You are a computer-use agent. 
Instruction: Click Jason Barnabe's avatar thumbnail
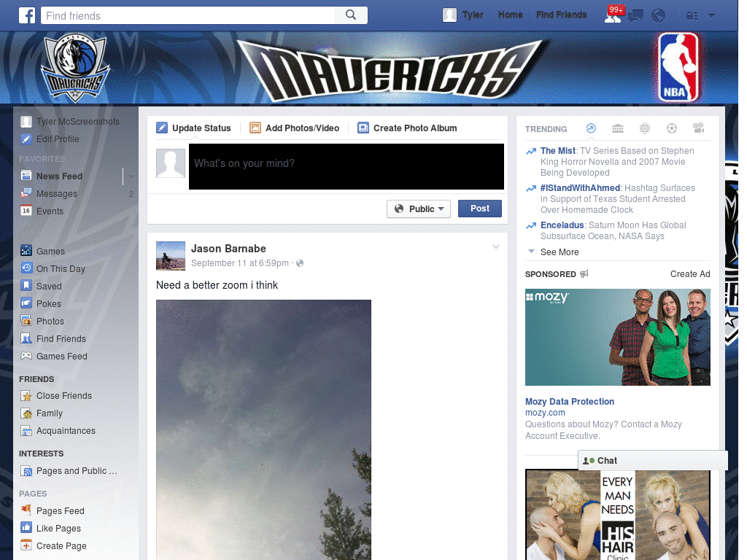pos(171,256)
